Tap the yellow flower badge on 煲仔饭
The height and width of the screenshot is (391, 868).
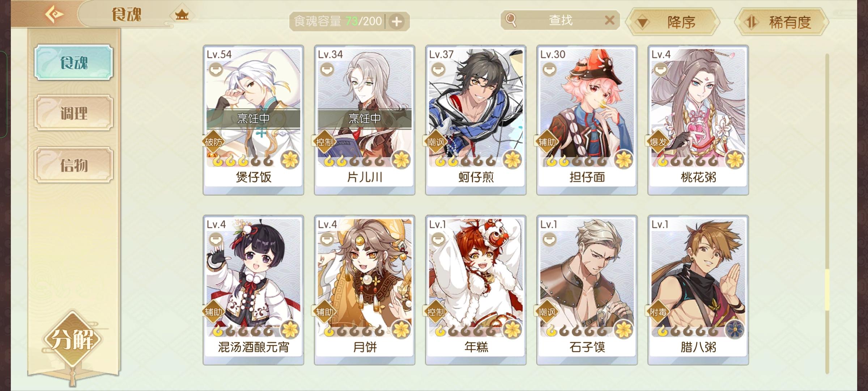290,159
